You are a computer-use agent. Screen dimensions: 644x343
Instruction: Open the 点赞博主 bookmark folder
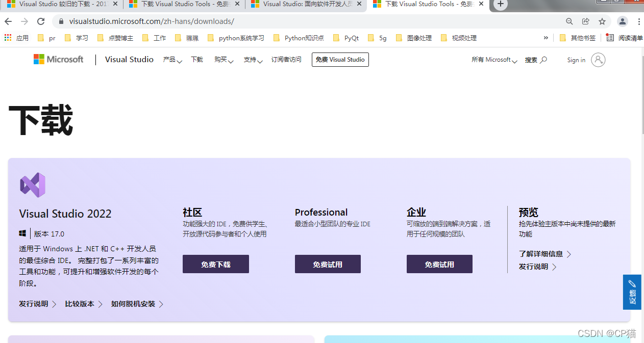(x=115, y=38)
